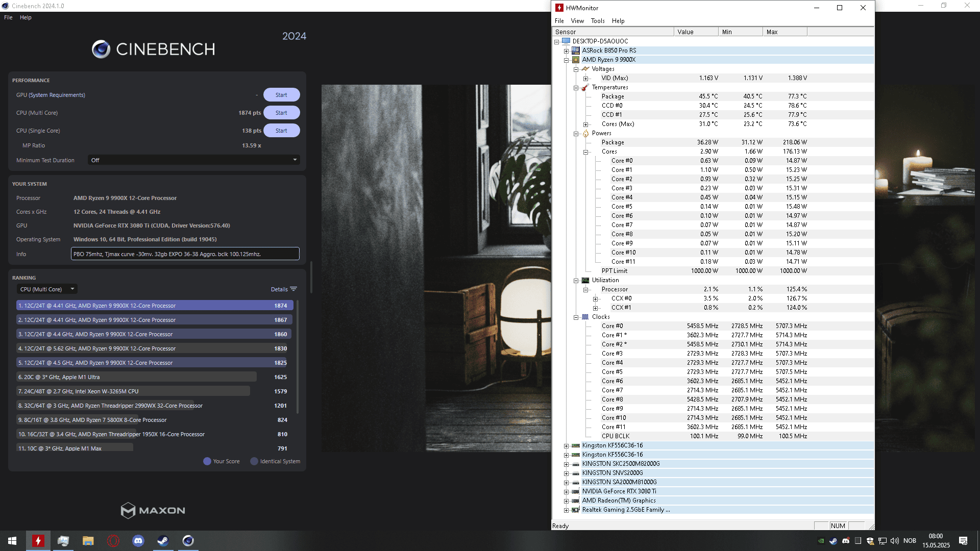Select the Ryzen 7 5800X ranking entry
This screenshot has height=551, width=980.
coord(155,420)
